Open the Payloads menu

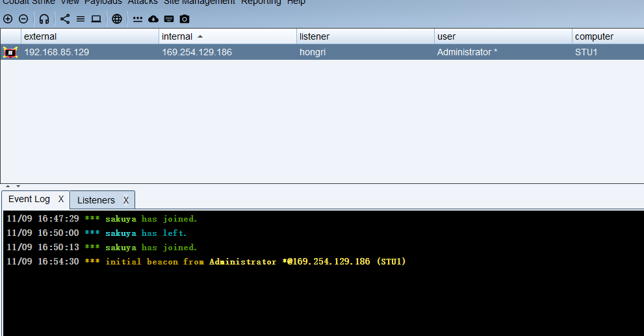pos(103,2)
